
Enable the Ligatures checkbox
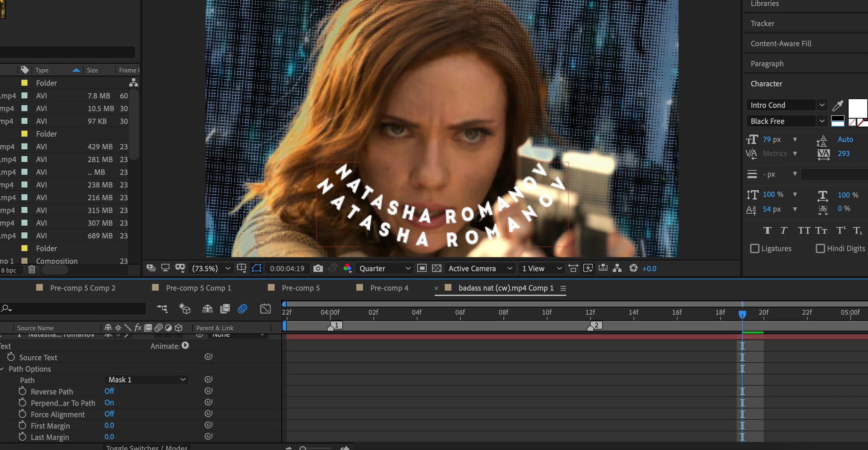[755, 248]
